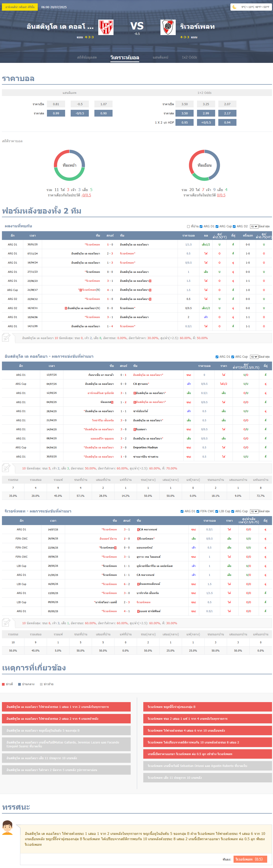This screenshot has height=868, width=273.
Task: Open the match-count dropdown for ริเวอร์เพลท past results
Action: coord(254,512)
